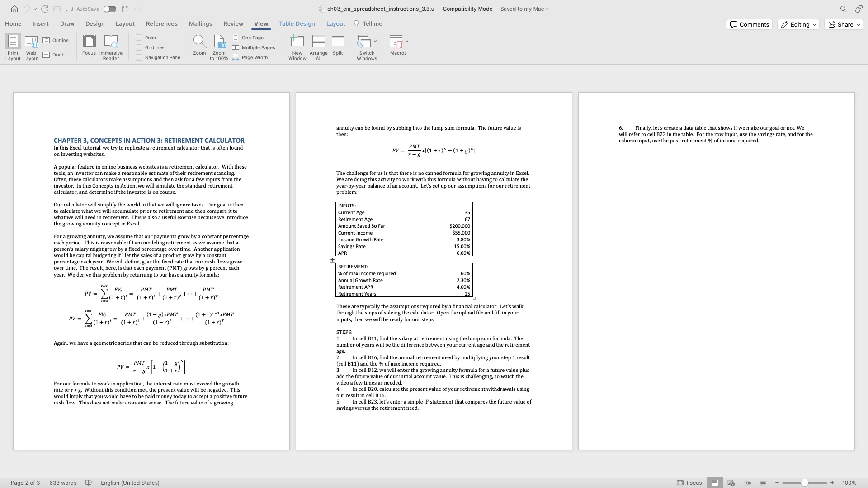Click Zoom to 100%

(x=219, y=45)
